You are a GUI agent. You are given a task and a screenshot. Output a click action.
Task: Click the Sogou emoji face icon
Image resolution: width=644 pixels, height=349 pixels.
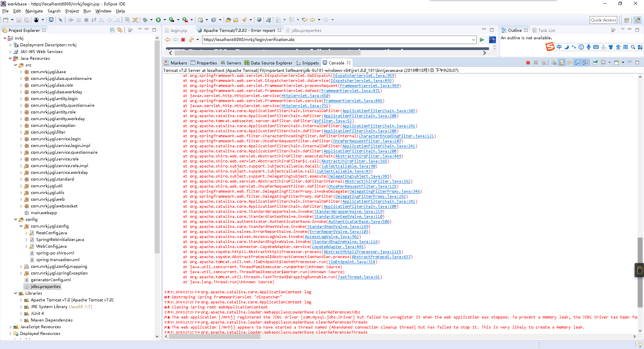click(581, 47)
